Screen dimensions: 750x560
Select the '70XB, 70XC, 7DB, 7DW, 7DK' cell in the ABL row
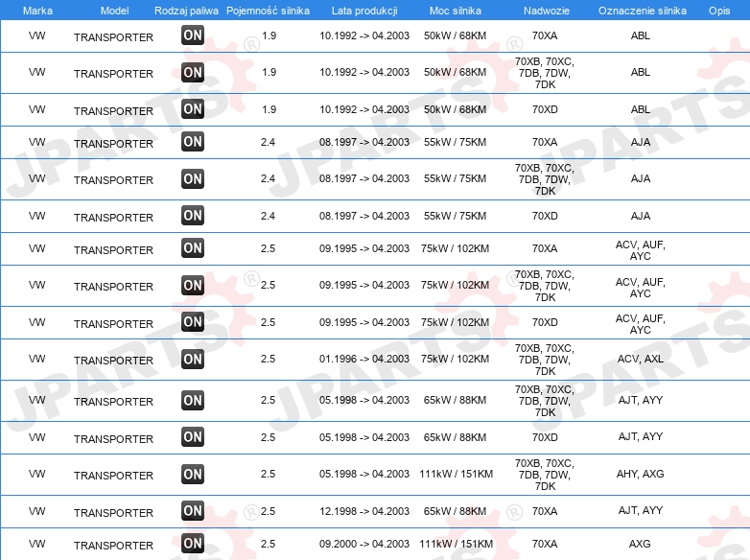coord(545,73)
